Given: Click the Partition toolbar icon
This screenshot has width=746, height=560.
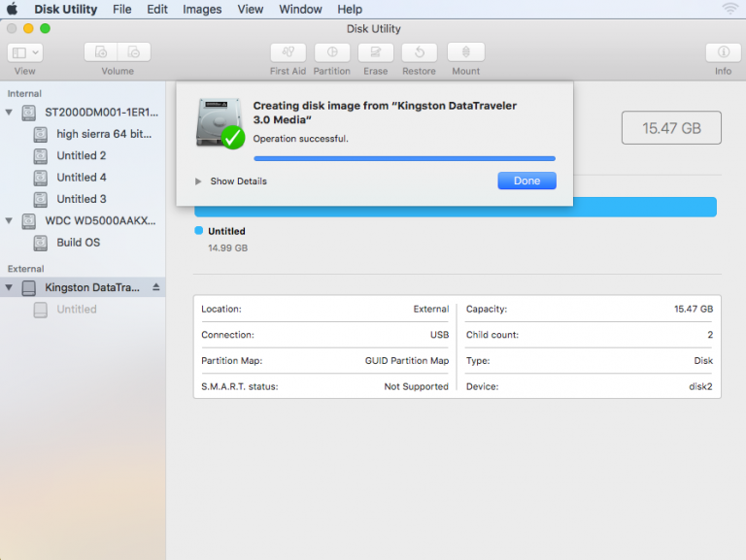Looking at the screenshot, I should pos(332,52).
